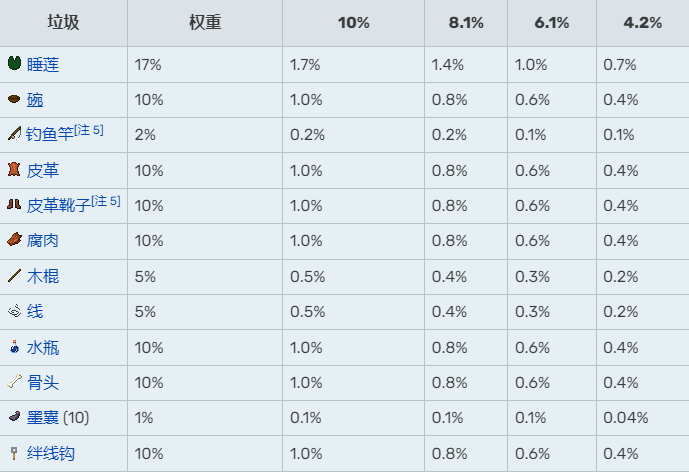Image resolution: width=689 pixels, height=472 pixels.
Task: Follow the 皮革靴子 link
Action: tap(58, 205)
